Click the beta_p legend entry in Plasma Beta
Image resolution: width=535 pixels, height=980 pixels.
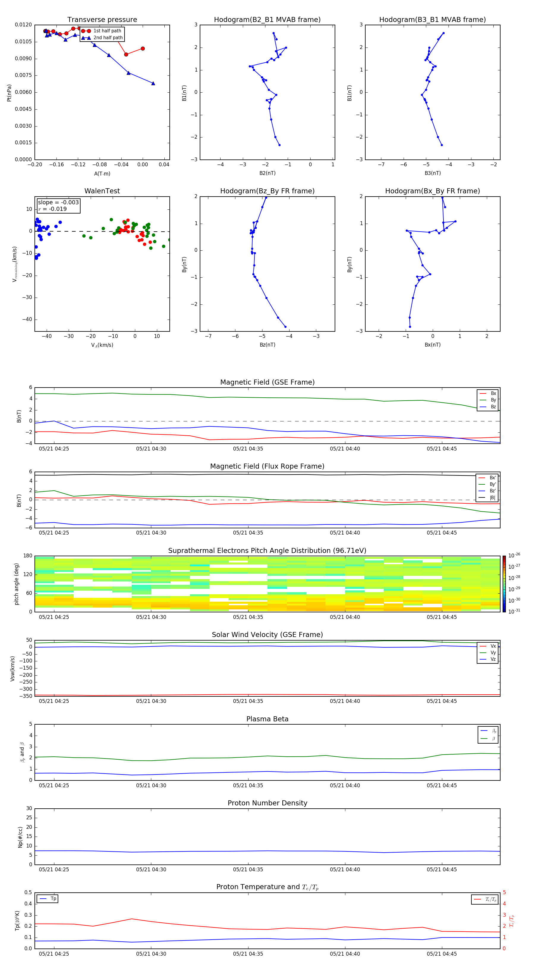coord(488,731)
